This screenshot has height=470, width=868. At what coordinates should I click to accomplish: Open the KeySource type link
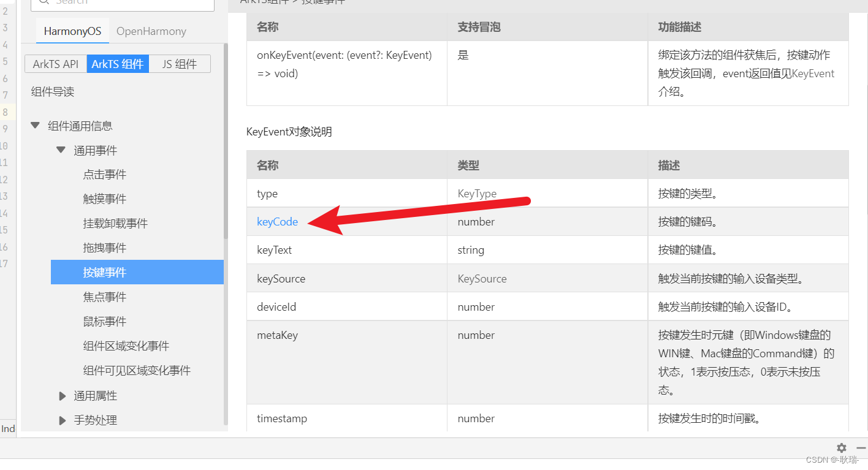(x=482, y=279)
